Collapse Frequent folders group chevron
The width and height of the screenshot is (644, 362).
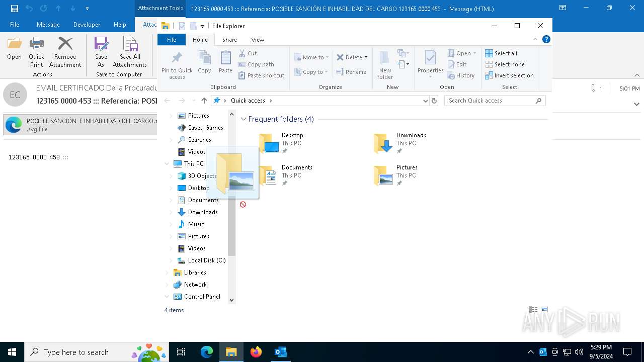pos(244,119)
